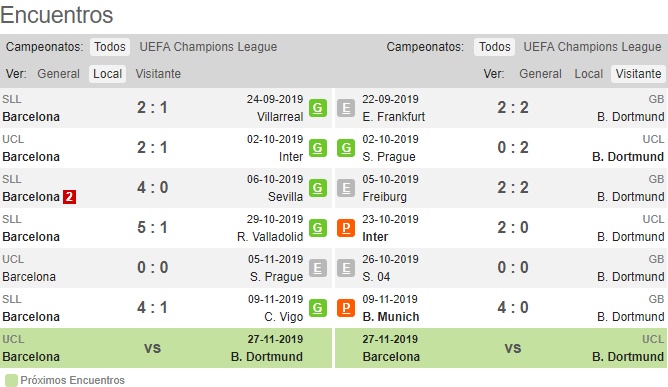Select left Local view filter
Image resolution: width=668 pixels, height=387 pixels.
107,74
